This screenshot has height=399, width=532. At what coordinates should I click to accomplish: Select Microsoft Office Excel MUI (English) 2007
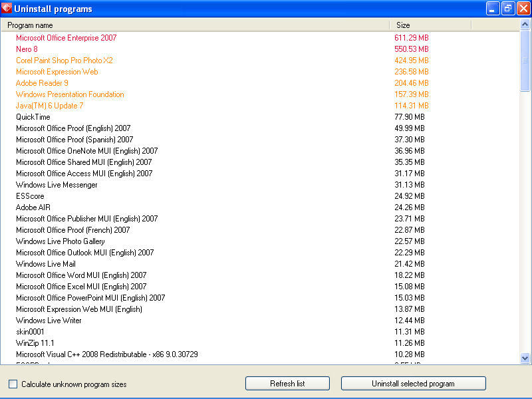point(81,287)
